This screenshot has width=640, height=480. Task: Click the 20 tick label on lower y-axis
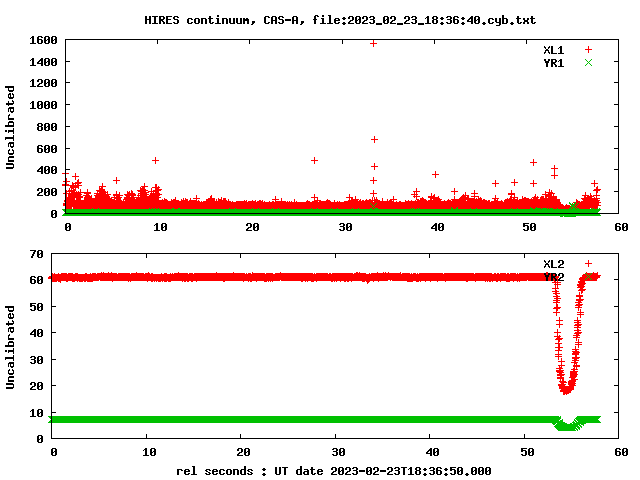tap(36, 386)
